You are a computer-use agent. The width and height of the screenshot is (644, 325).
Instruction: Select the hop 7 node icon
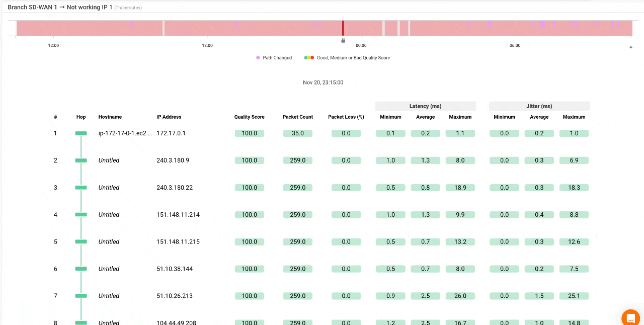[80, 296]
